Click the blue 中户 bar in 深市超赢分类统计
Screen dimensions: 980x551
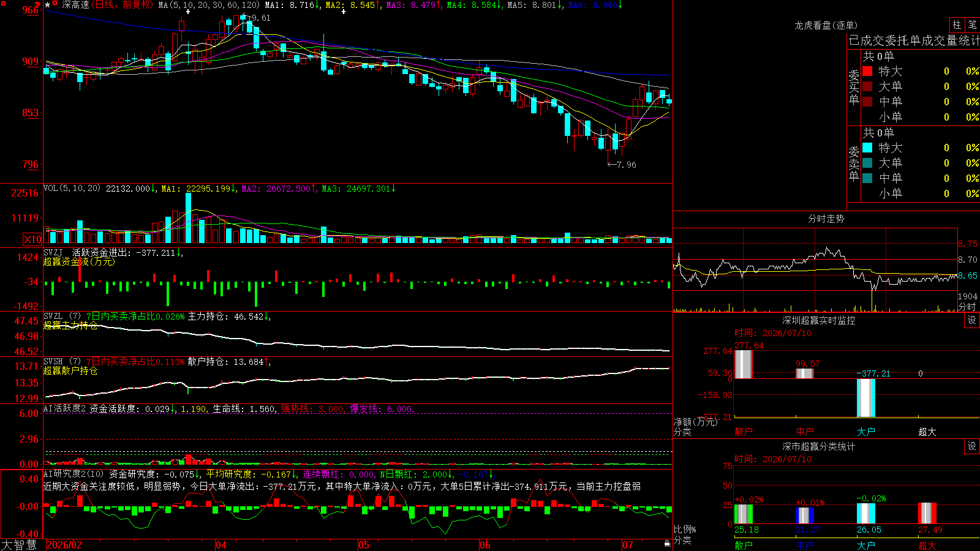click(x=804, y=515)
